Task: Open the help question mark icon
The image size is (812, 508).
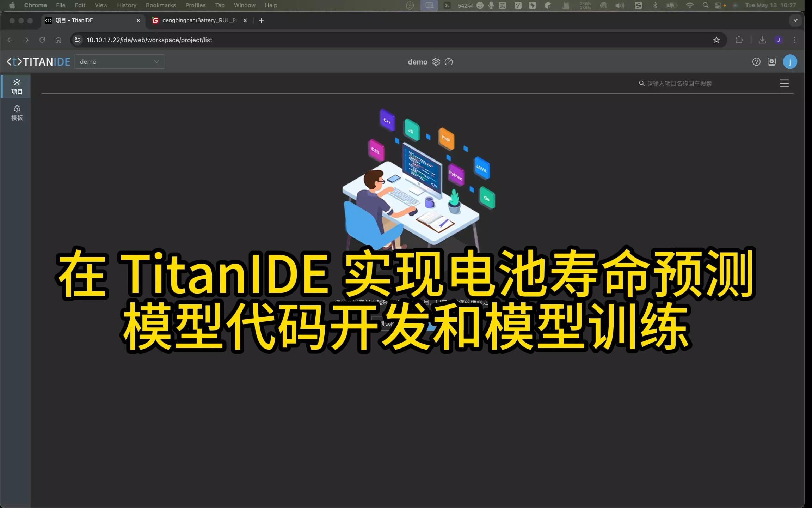Action: click(756, 62)
